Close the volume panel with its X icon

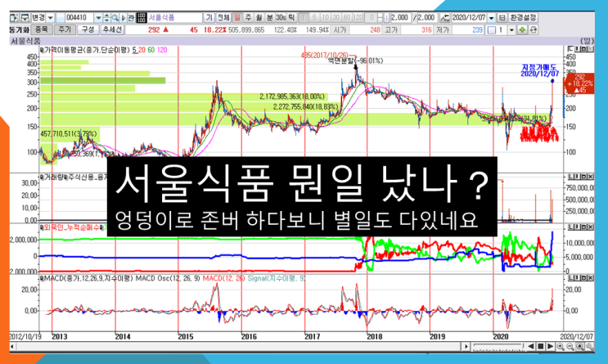click(591, 177)
